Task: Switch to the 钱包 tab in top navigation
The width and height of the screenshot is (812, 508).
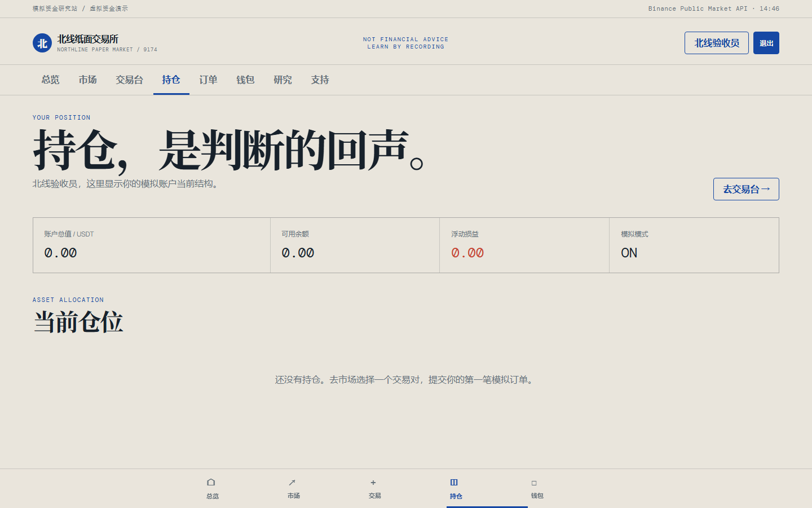Action: coord(245,80)
